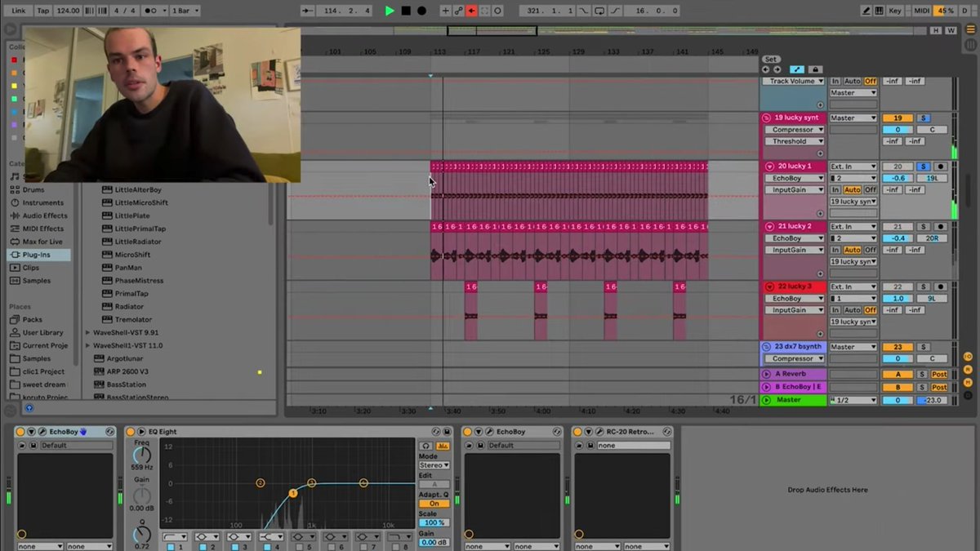
Task: Disable EQ Eight band 2 checkbox
Action: (x=202, y=547)
